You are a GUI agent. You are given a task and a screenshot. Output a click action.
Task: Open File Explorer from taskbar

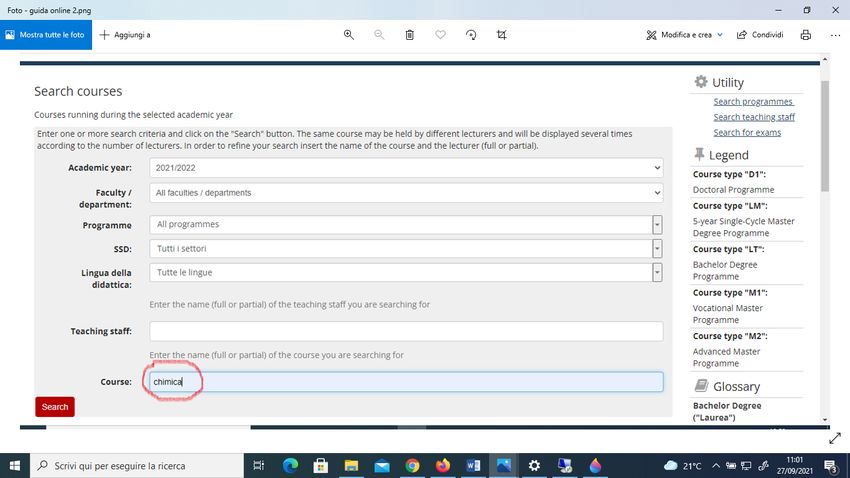click(x=351, y=466)
